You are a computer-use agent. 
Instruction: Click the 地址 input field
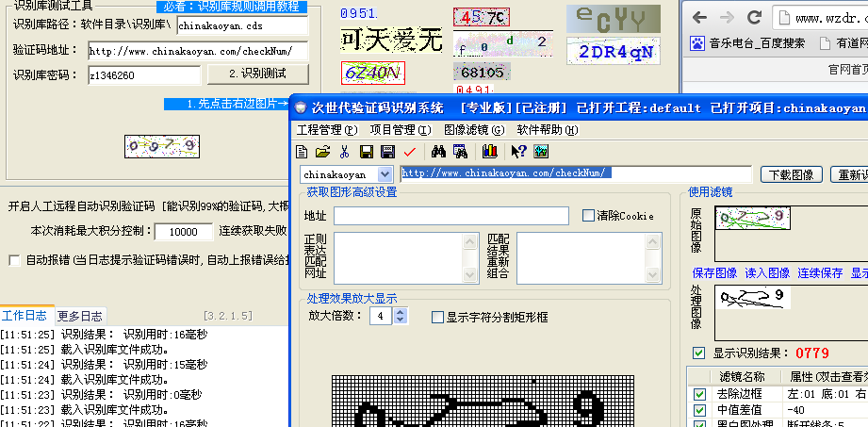click(451, 216)
